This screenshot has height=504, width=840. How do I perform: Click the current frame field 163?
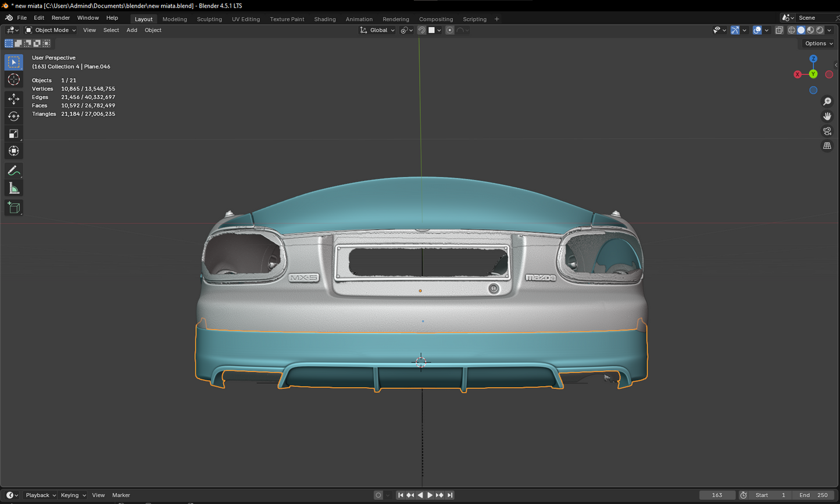tap(717, 495)
